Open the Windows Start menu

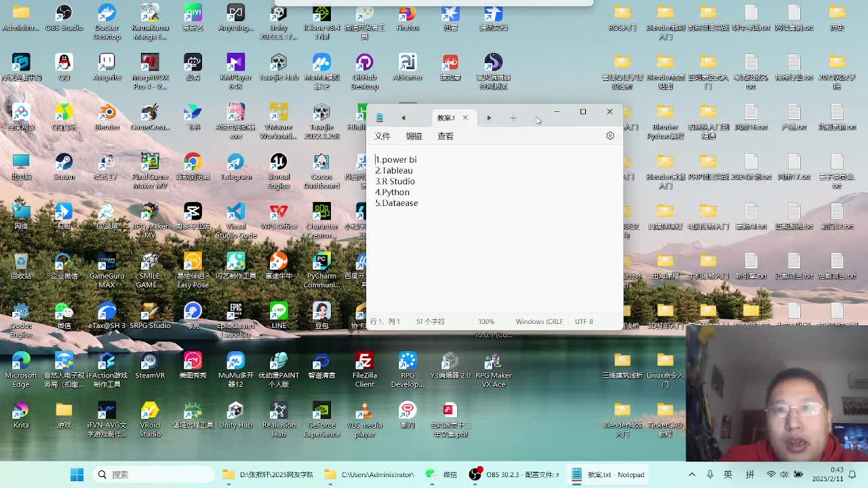[77, 474]
